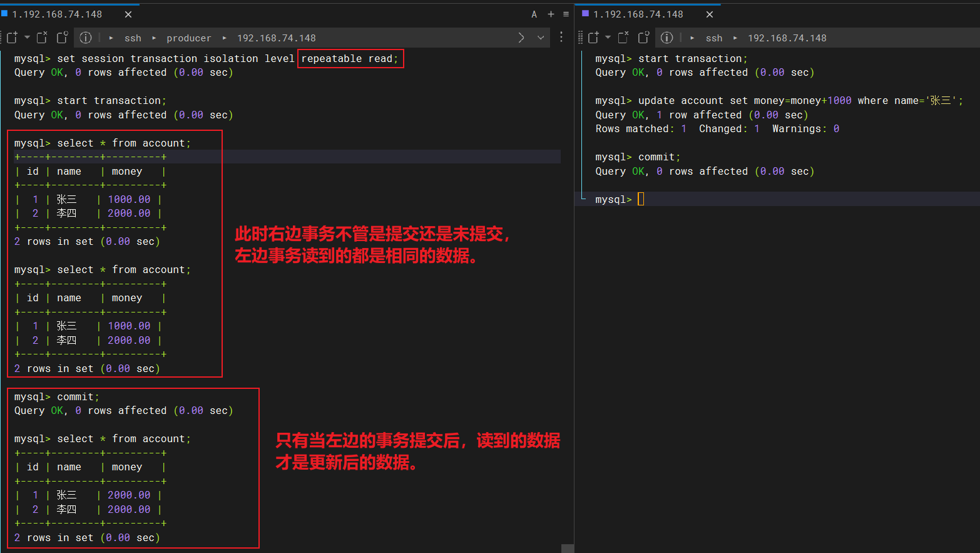Click the purple session indicator on right tab

[x=586, y=13]
